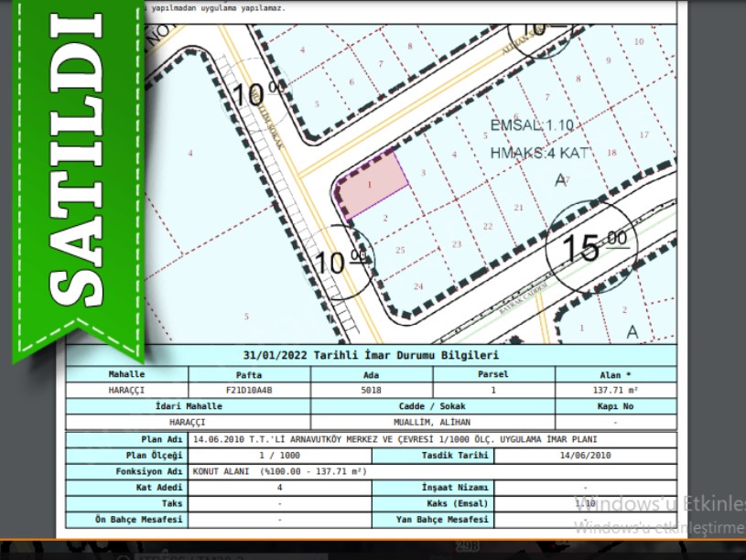Select the 15.00 road width circle

587,247
